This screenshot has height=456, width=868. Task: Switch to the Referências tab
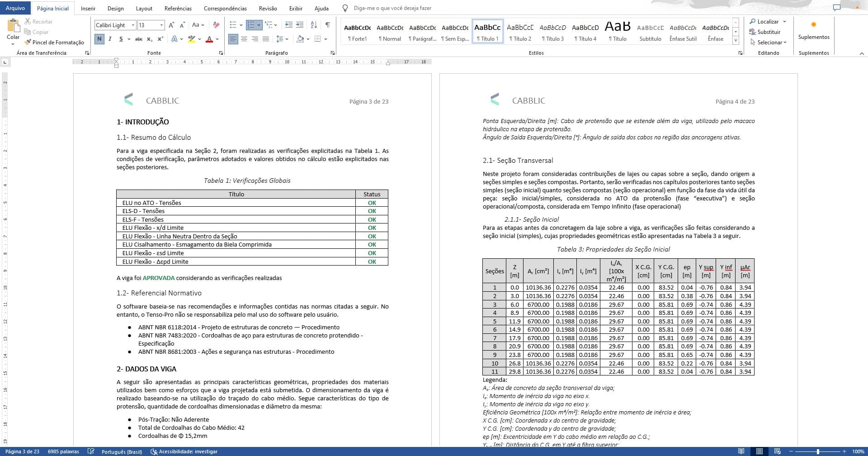[178, 8]
